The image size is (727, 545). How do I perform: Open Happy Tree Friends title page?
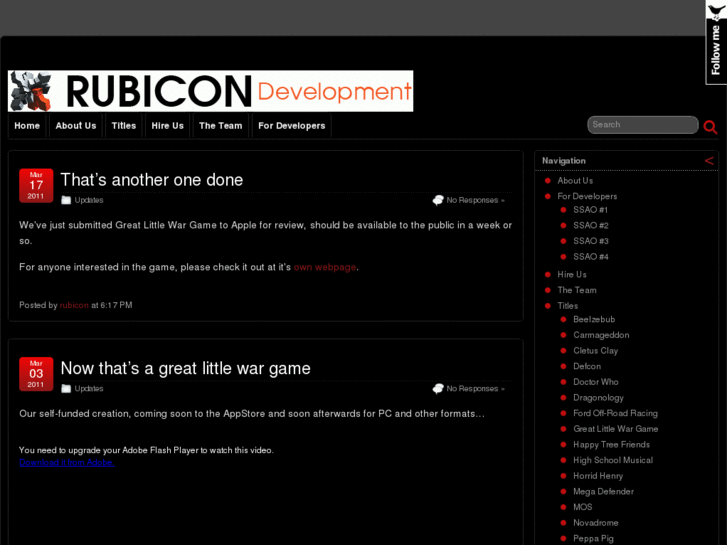tap(612, 445)
